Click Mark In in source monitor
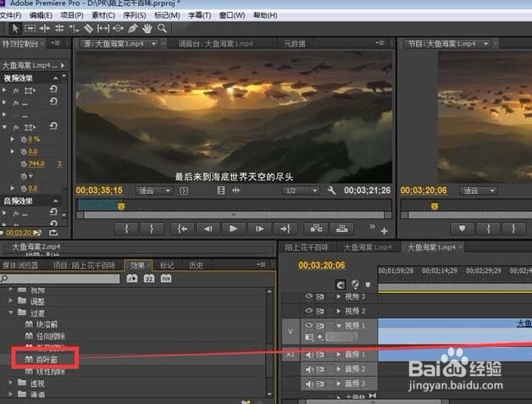 tap(126, 229)
